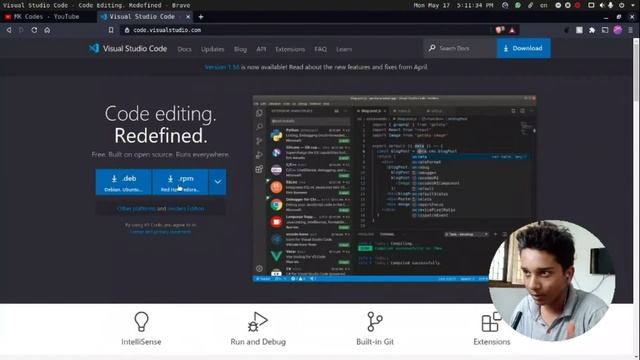
Task: Click the microphone icon in system tray
Action: [611, 5]
